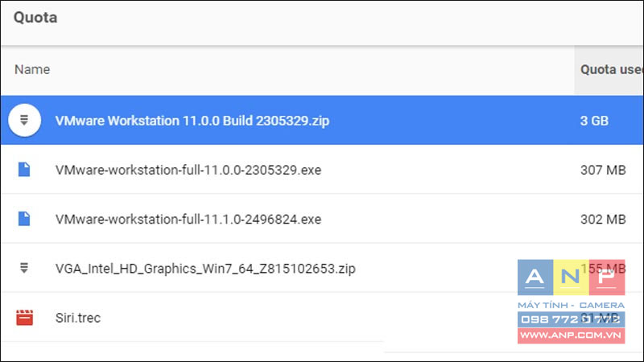Click the file icon beside VMware-workstation-full-11.0.0-2305329.exe
The height and width of the screenshot is (362, 644).
(24, 169)
